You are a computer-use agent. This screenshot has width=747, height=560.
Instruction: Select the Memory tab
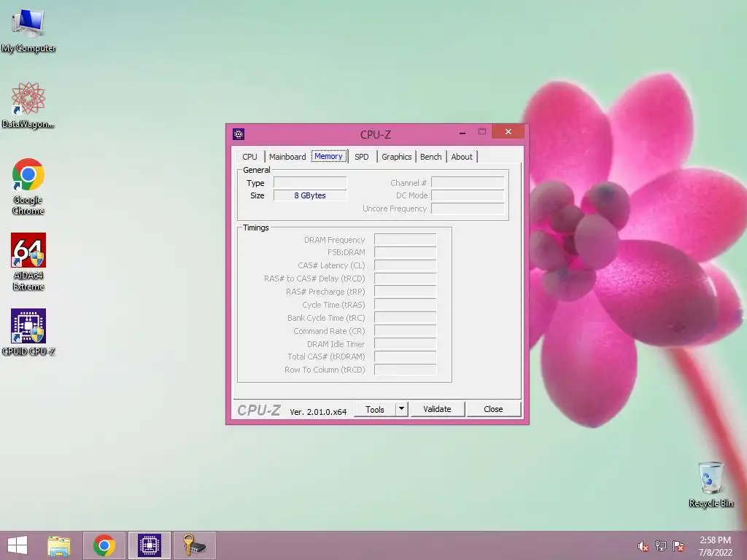click(x=329, y=156)
